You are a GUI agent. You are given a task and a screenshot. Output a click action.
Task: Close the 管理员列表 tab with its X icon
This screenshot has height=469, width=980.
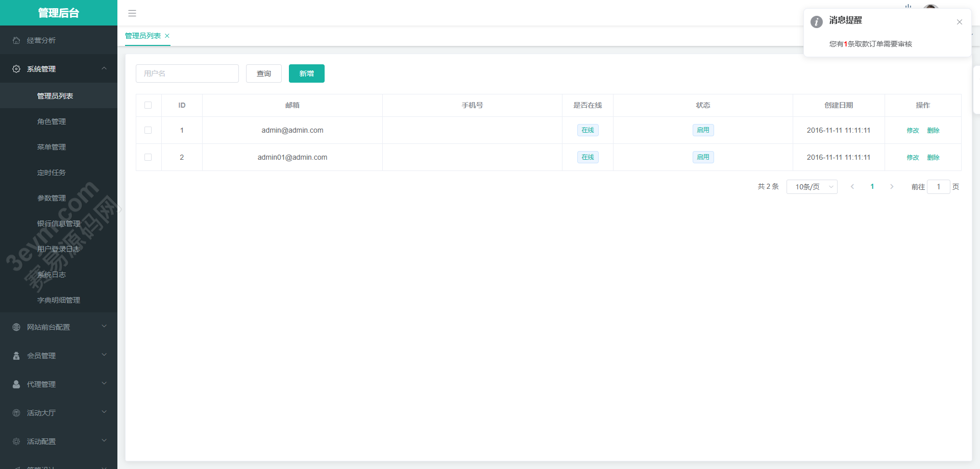[167, 36]
